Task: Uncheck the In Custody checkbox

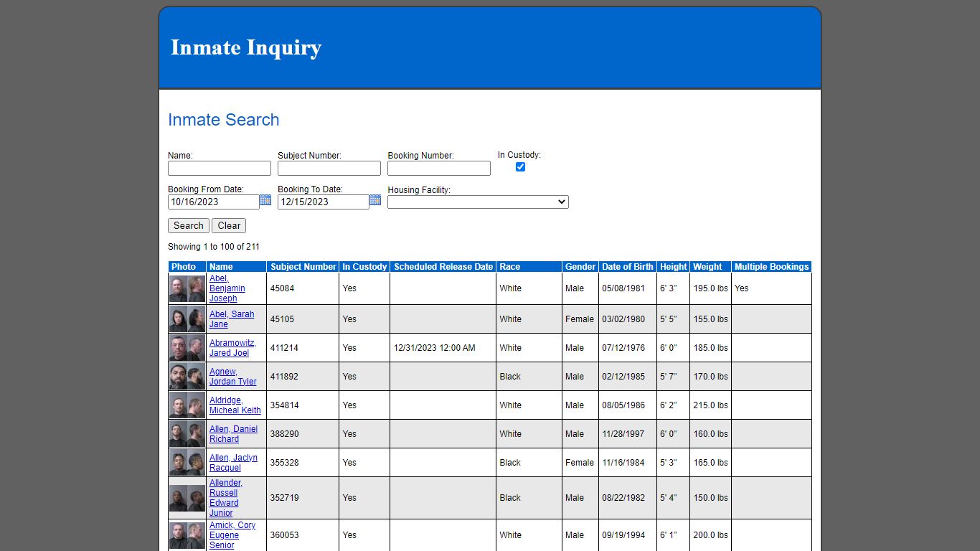Action: click(x=520, y=166)
